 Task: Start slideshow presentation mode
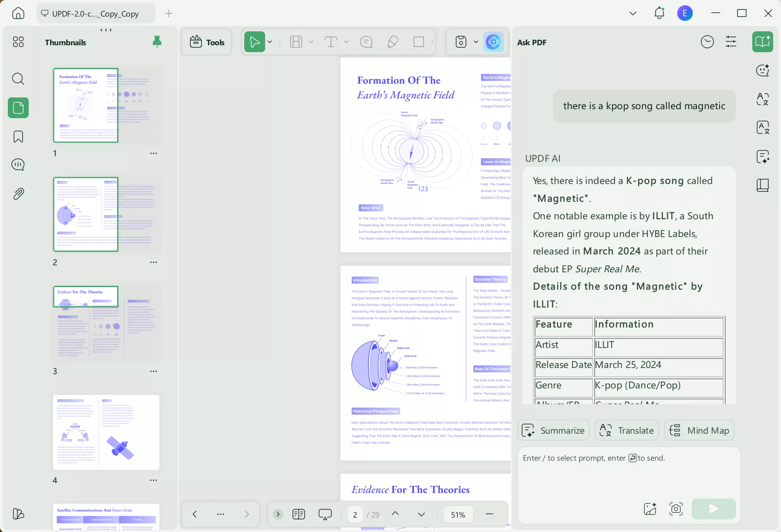pyautogui.click(x=325, y=514)
